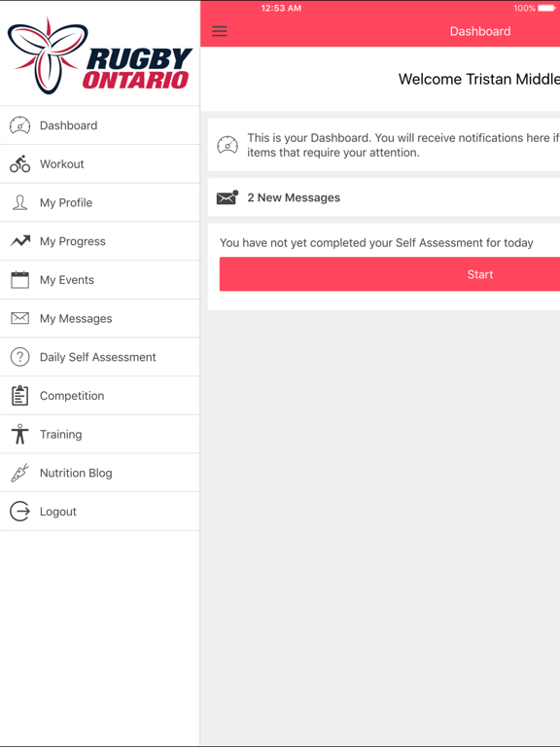Screen dimensions: 560x747
Task: Open the My Events calendar icon
Action: pos(20,280)
